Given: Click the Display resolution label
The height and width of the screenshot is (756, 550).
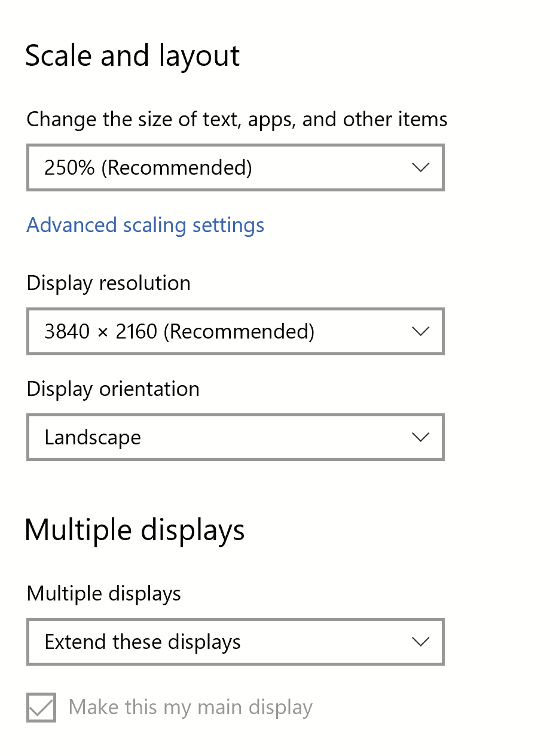Looking at the screenshot, I should click(x=109, y=283).
